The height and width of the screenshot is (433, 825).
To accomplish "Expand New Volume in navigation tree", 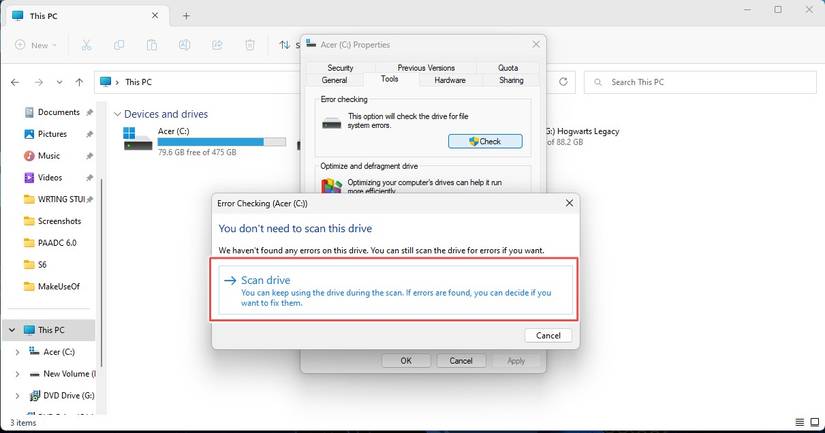I will click(x=17, y=374).
